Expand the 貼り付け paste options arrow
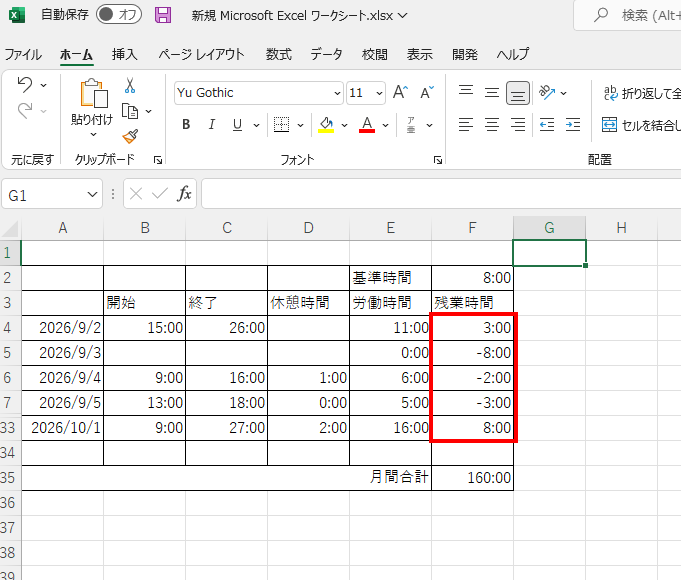The image size is (681, 580). coord(93,135)
